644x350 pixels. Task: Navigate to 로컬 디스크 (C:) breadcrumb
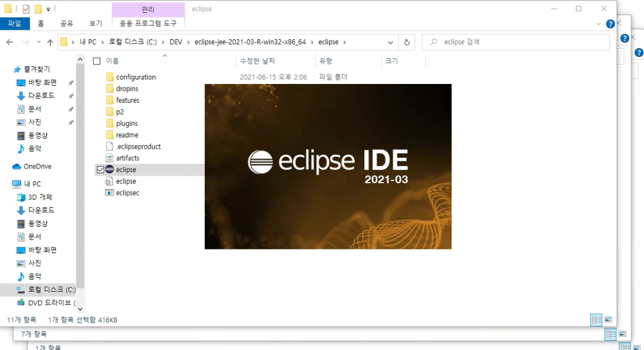[133, 42]
